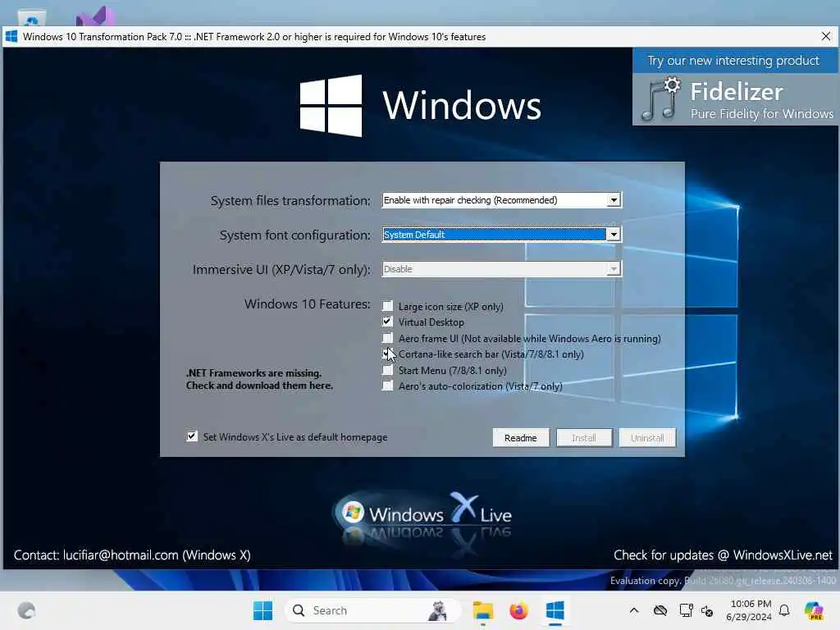Click the installer title bar Windows icon
840x630 pixels.
pyautogui.click(x=11, y=36)
